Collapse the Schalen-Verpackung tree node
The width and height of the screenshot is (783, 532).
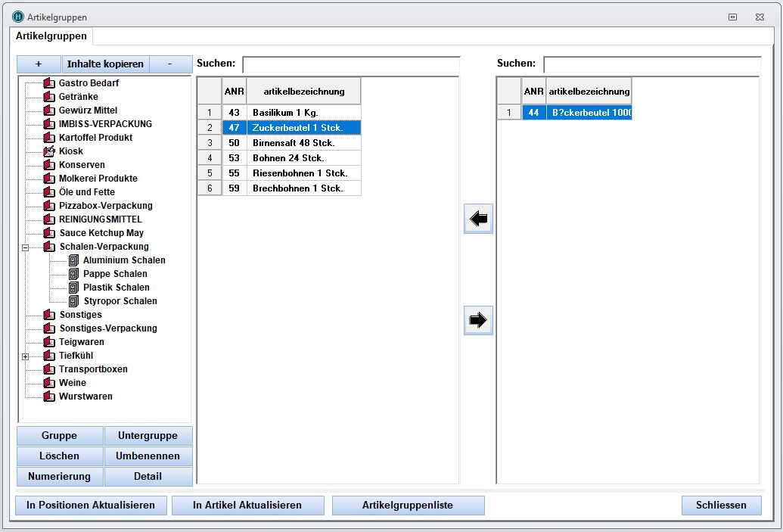pyautogui.click(x=25, y=247)
